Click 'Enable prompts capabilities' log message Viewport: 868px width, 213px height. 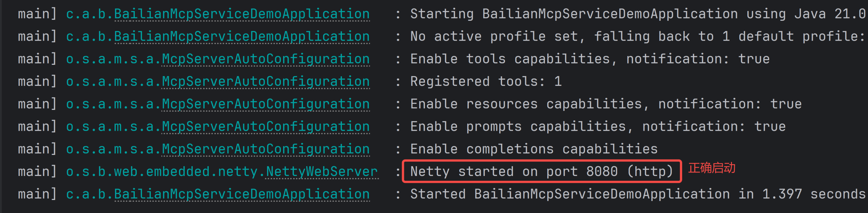click(598, 127)
